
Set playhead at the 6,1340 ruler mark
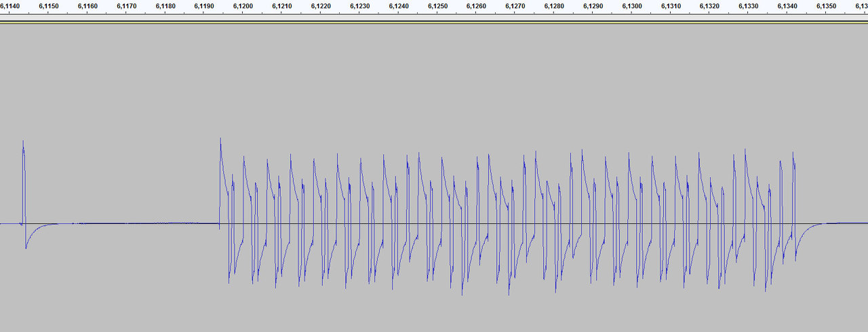788,6
